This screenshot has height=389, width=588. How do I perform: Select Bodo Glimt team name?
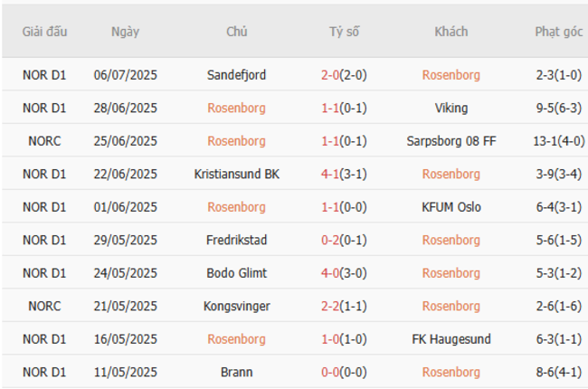236,273
